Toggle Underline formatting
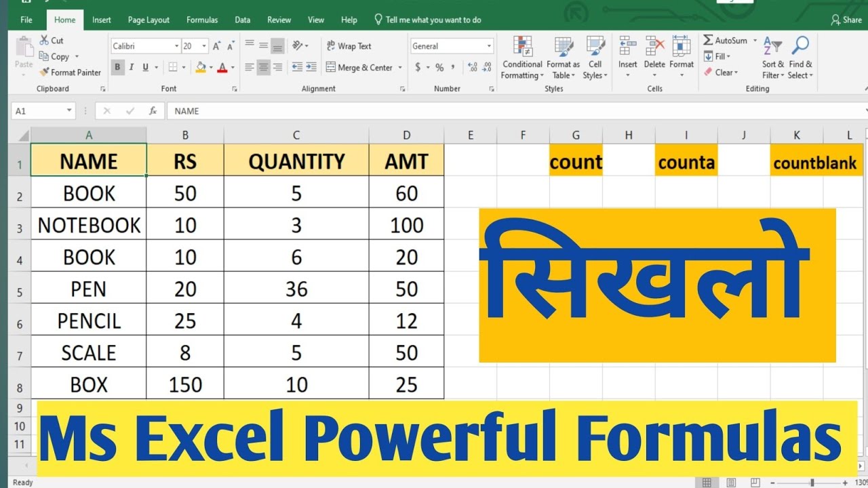Viewport: 868px width, 488px height. click(x=144, y=67)
